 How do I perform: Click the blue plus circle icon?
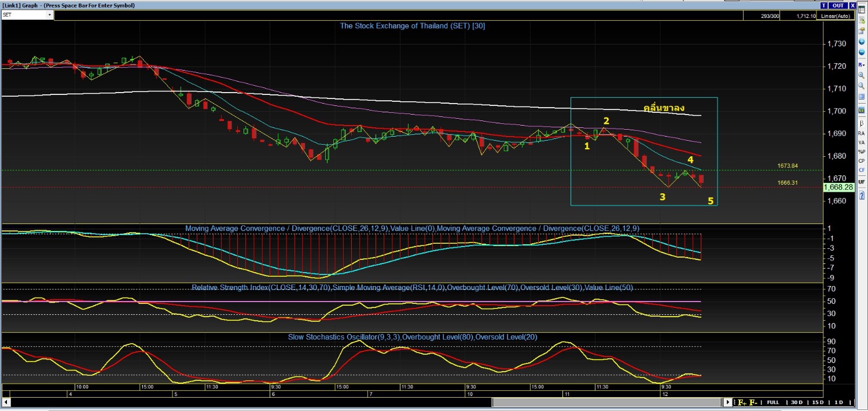pyautogui.click(x=862, y=42)
